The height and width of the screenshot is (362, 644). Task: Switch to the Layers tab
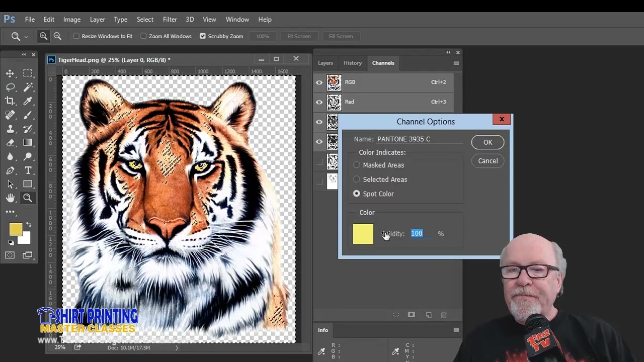click(325, 63)
